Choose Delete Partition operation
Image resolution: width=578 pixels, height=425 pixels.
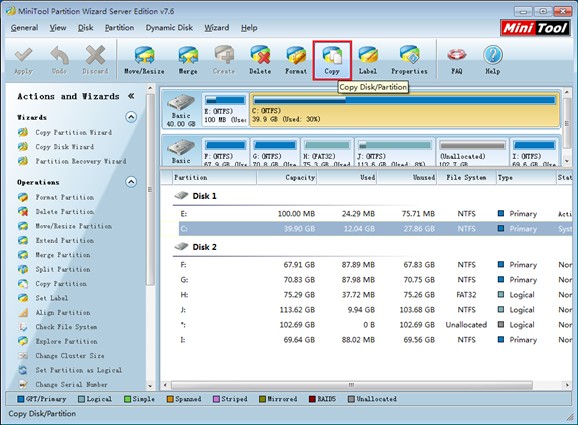pyautogui.click(x=65, y=212)
